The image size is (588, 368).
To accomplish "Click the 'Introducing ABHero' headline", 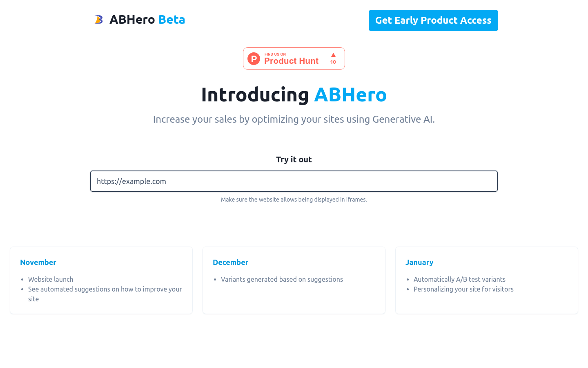I will (x=294, y=94).
